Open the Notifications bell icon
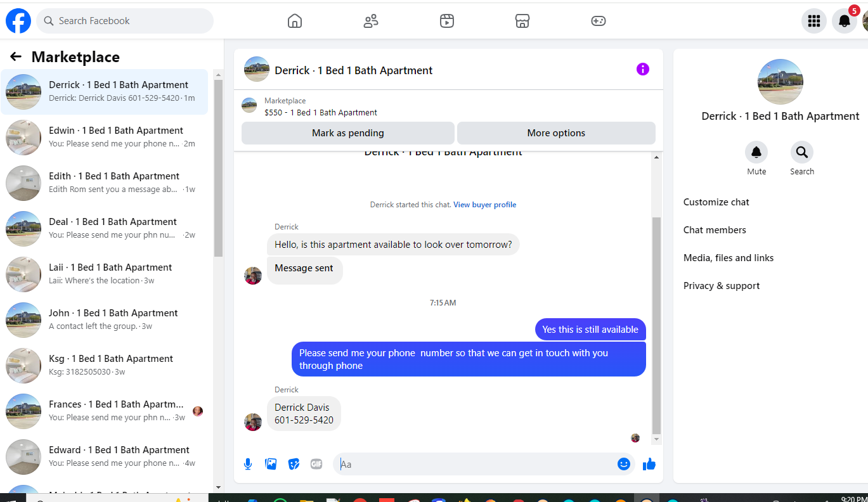 (x=845, y=21)
